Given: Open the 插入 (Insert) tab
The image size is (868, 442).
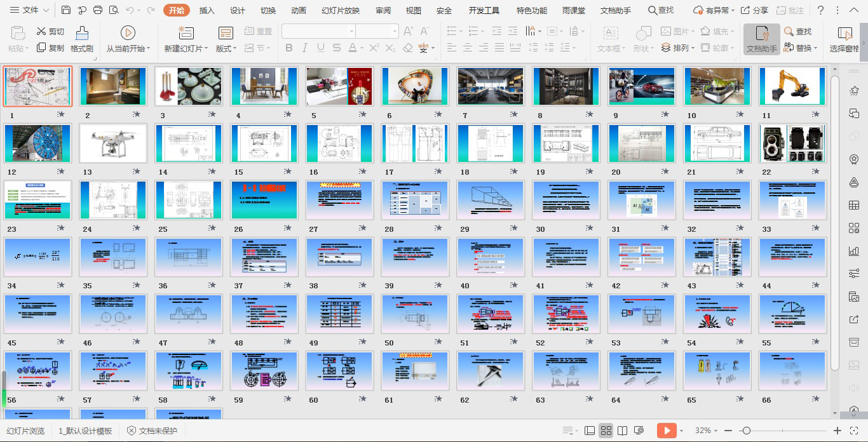Looking at the screenshot, I should [x=207, y=10].
